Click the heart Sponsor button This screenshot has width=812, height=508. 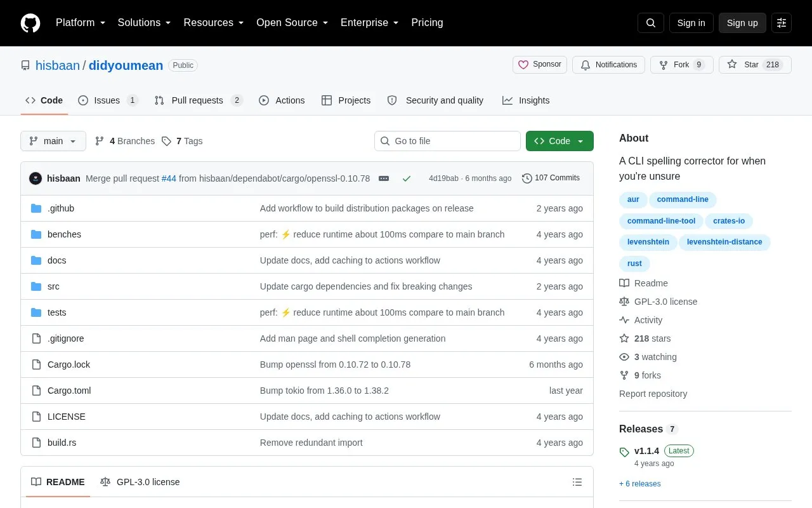(x=540, y=65)
